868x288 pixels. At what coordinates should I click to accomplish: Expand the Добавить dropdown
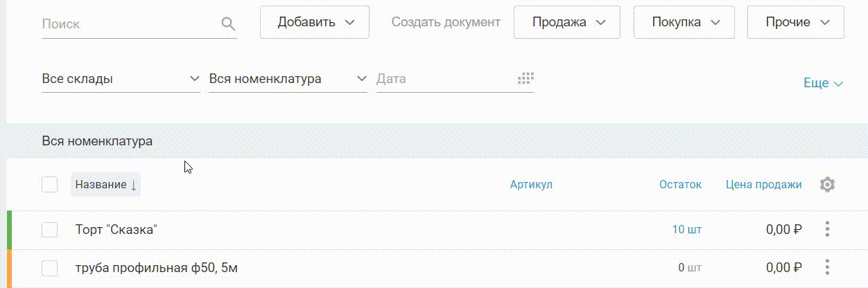click(315, 22)
